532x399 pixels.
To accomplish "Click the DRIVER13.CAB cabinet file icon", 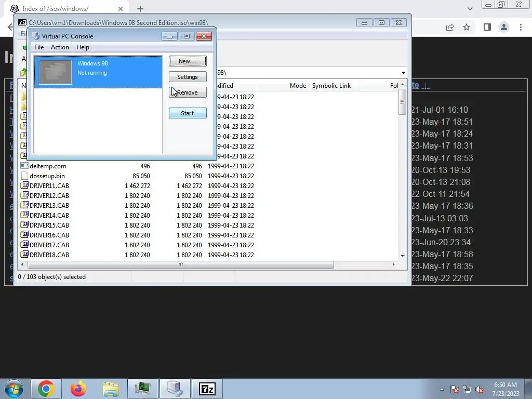I will point(24,205).
